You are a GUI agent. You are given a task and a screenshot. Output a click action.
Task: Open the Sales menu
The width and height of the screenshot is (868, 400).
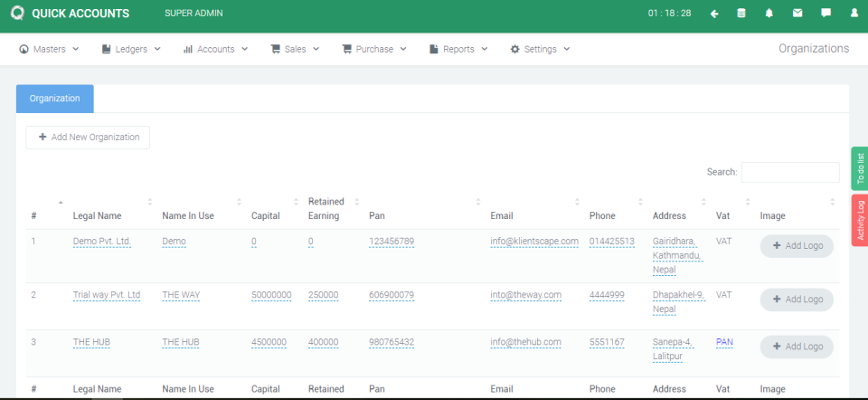point(295,49)
